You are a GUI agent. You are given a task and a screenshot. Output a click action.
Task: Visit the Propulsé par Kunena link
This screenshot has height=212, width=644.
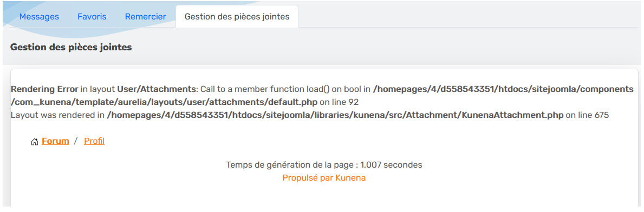click(x=324, y=178)
